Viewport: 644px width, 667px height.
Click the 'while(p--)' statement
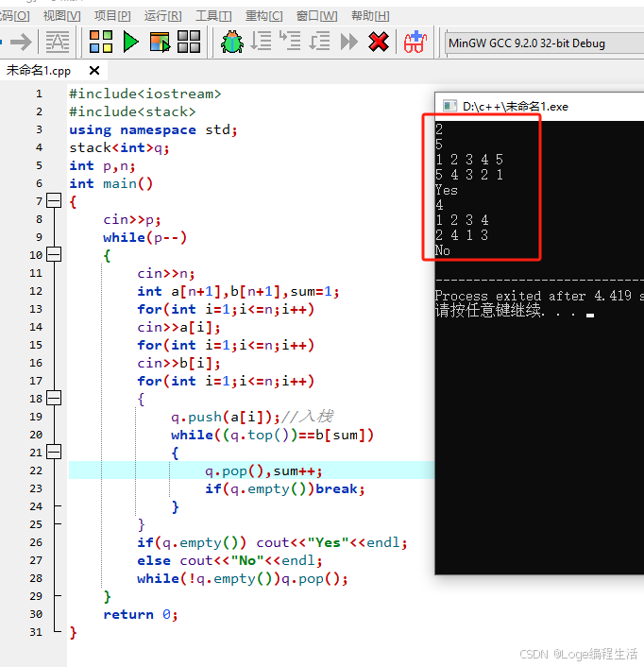145,237
